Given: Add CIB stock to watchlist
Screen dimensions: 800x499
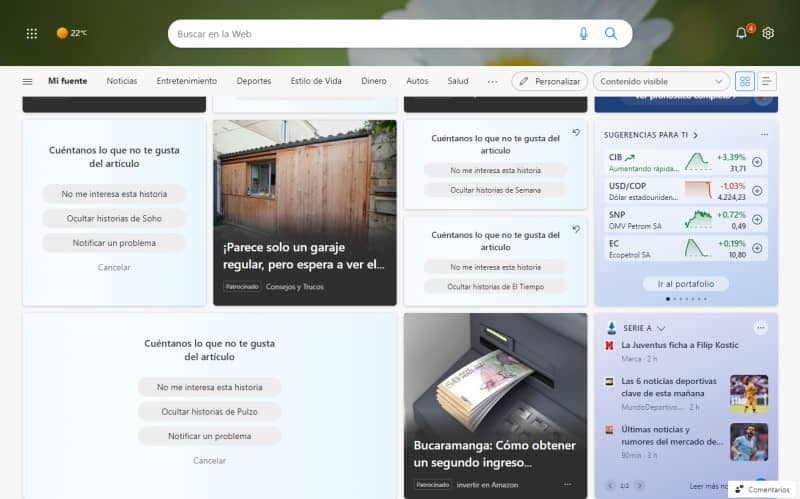Looking at the screenshot, I should 757,162.
